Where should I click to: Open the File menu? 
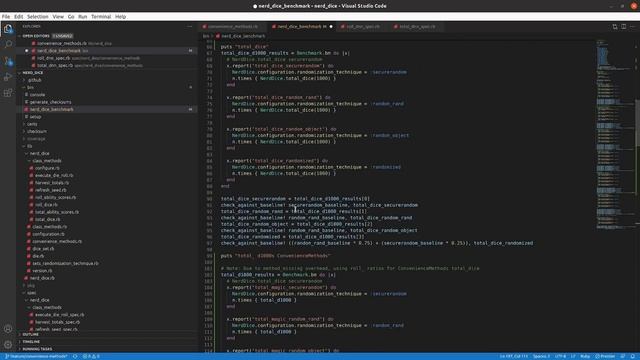point(6,17)
